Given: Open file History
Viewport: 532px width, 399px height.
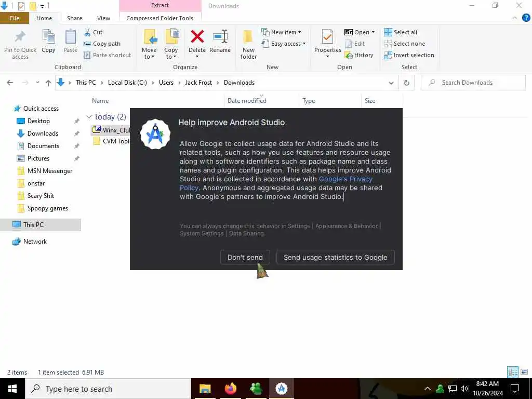Looking at the screenshot, I should 359,55.
